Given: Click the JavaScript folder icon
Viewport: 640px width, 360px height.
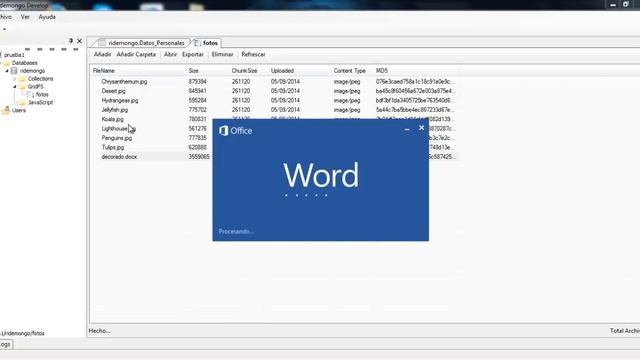Looking at the screenshot, I should click(22, 102).
